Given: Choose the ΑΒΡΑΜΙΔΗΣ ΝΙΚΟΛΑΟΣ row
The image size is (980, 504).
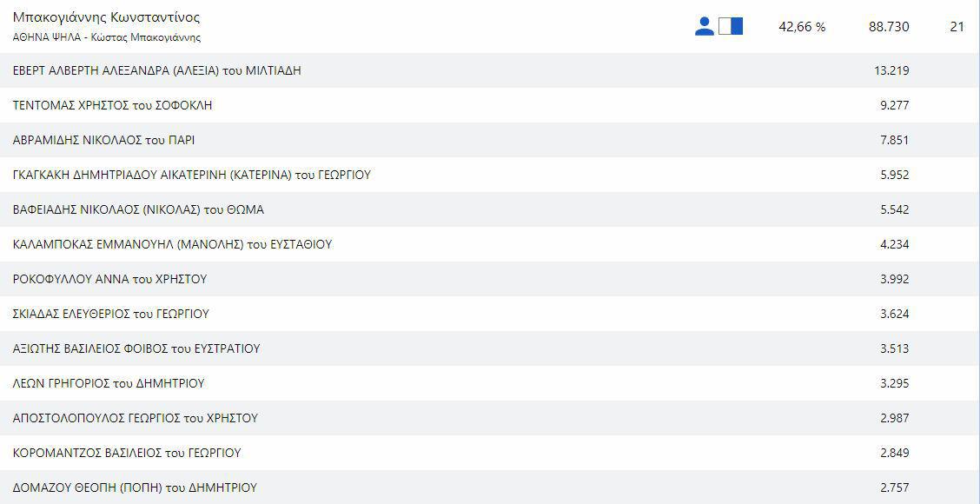Looking at the screenshot, I should [104, 140].
